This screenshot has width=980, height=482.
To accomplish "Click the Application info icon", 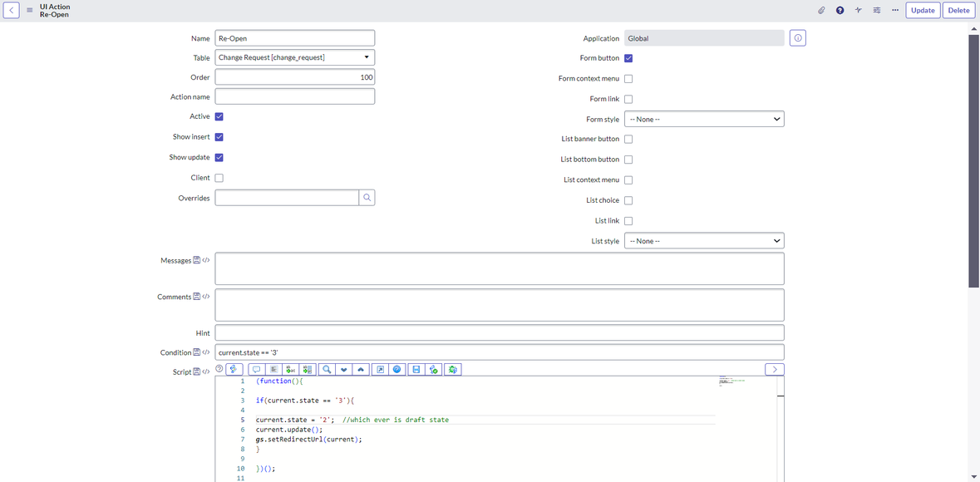I will tap(797, 38).
